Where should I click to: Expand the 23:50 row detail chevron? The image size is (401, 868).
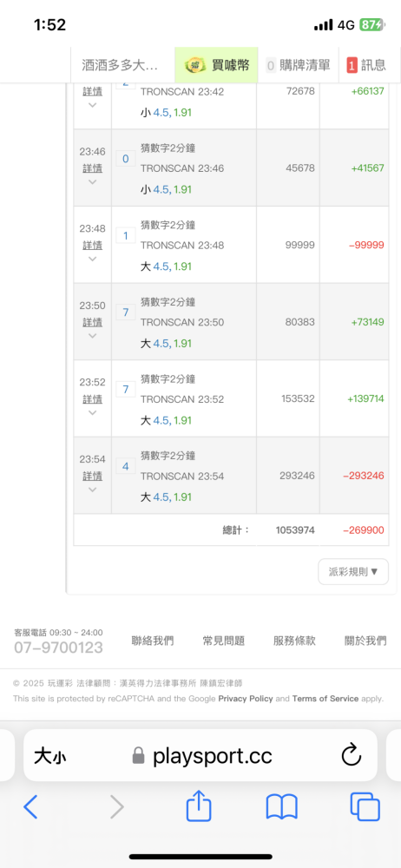point(93,335)
